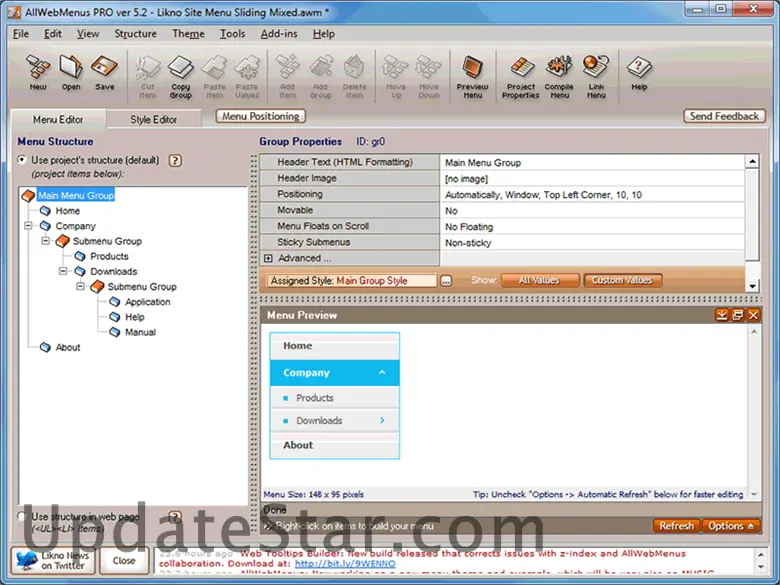Image resolution: width=780 pixels, height=585 pixels.
Task: Select the About item in the tree
Action: coord(68,347)
